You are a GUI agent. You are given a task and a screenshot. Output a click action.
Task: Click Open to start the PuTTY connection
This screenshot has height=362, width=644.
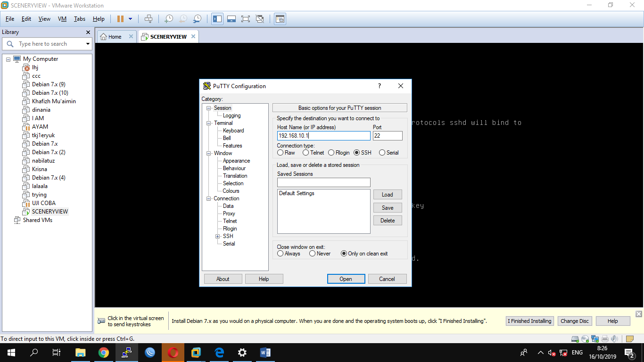tap(346, 279)
